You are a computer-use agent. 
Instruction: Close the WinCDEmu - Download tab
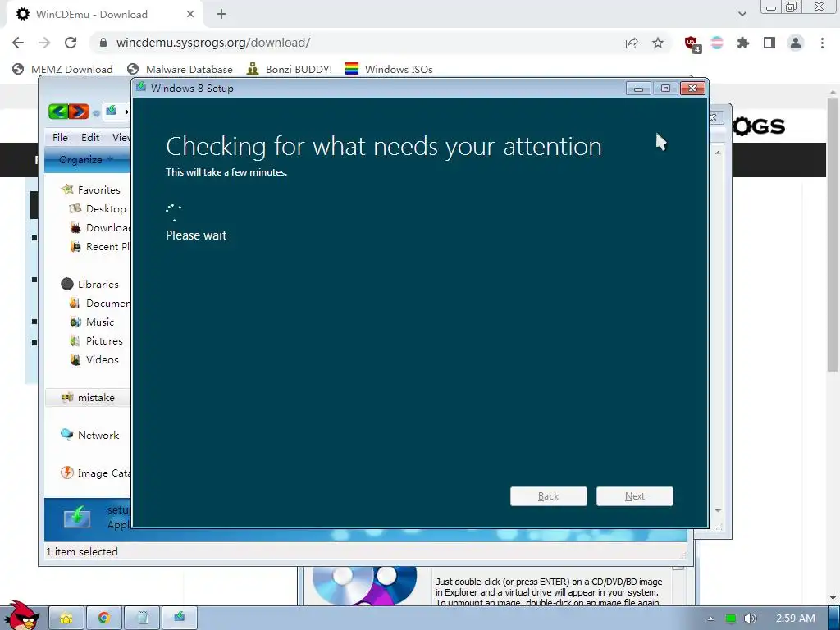pos(190,15)
